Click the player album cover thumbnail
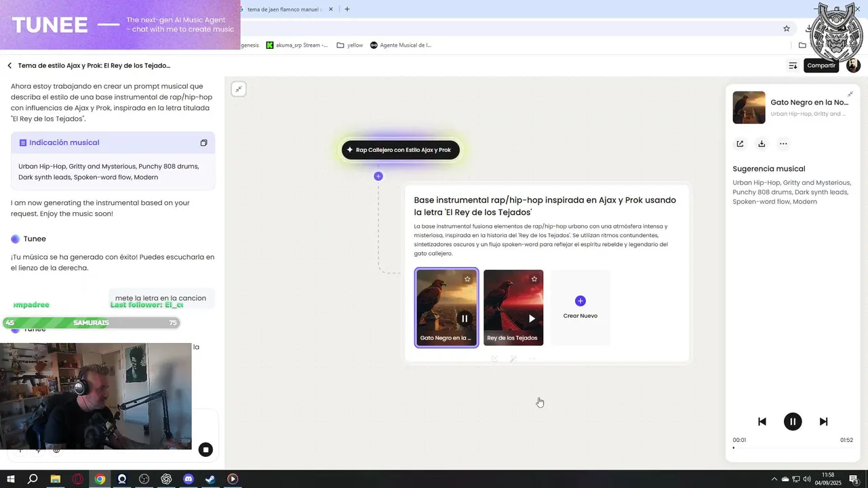Viewport: 868px width, 488px height. coord(749,107)
